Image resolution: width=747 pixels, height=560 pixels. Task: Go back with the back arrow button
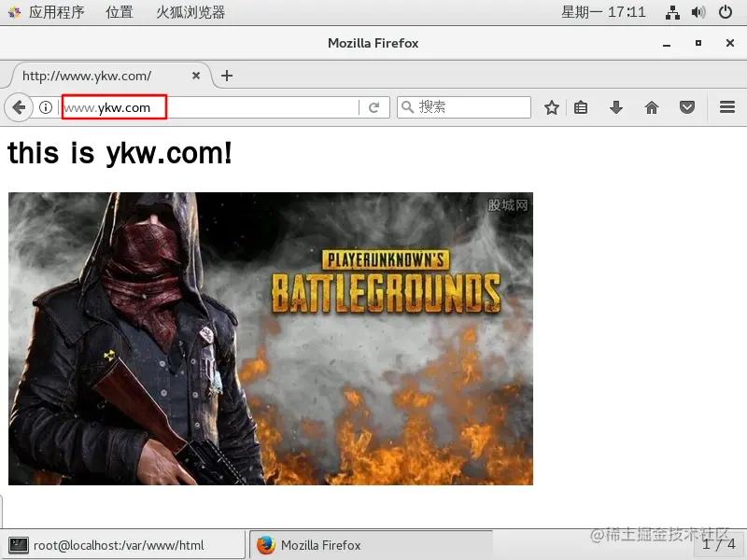click(x=19, y=107)
